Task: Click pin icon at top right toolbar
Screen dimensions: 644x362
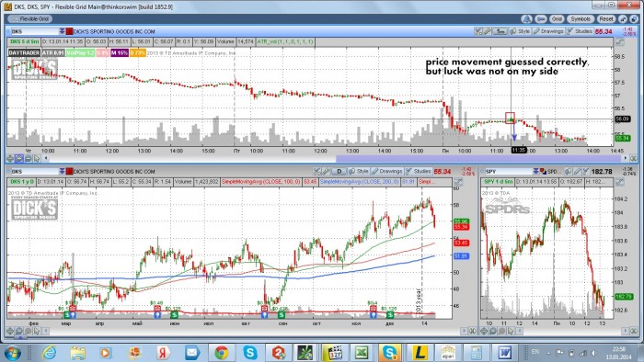Action: (x=623, y=19)
